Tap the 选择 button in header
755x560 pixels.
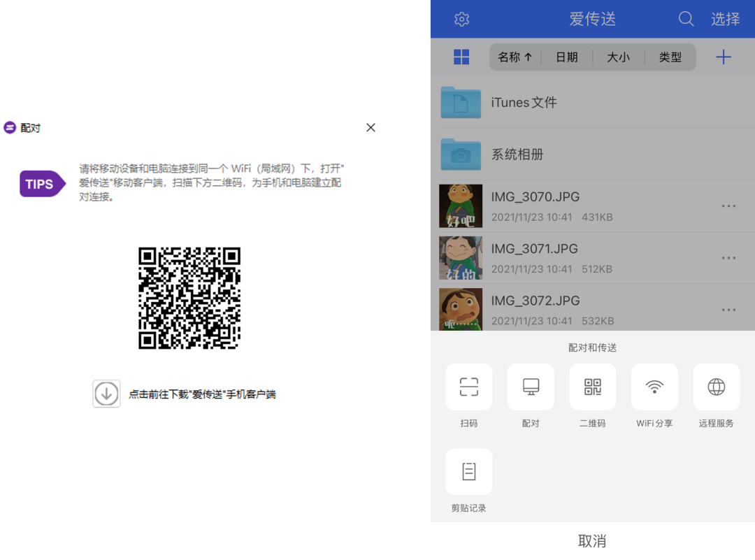coord(725,20)
